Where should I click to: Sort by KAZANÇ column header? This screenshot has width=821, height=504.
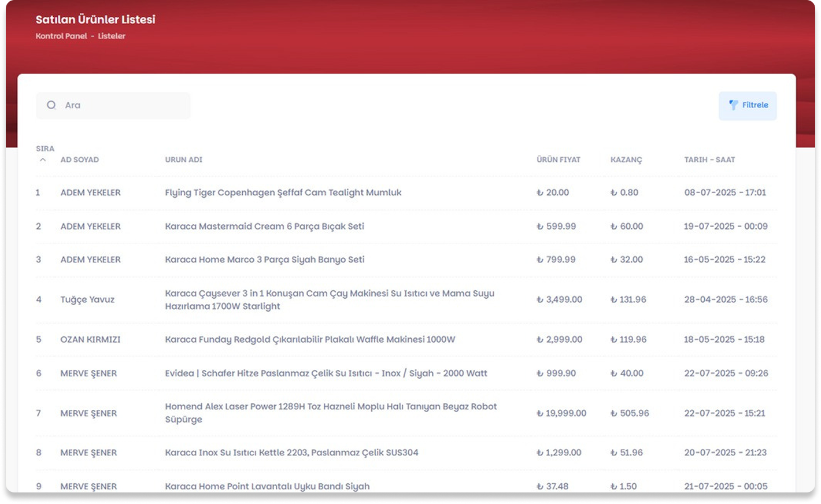tap(626, 160)
